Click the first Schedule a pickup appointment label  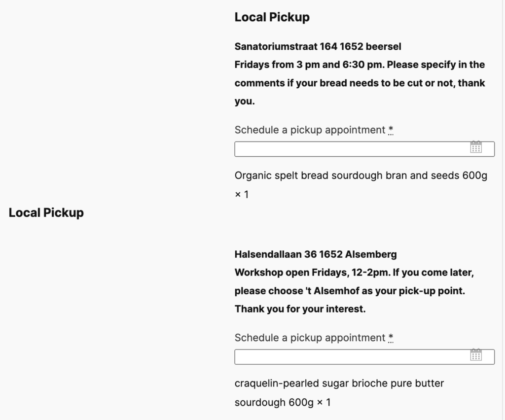(x=310, y=130)
